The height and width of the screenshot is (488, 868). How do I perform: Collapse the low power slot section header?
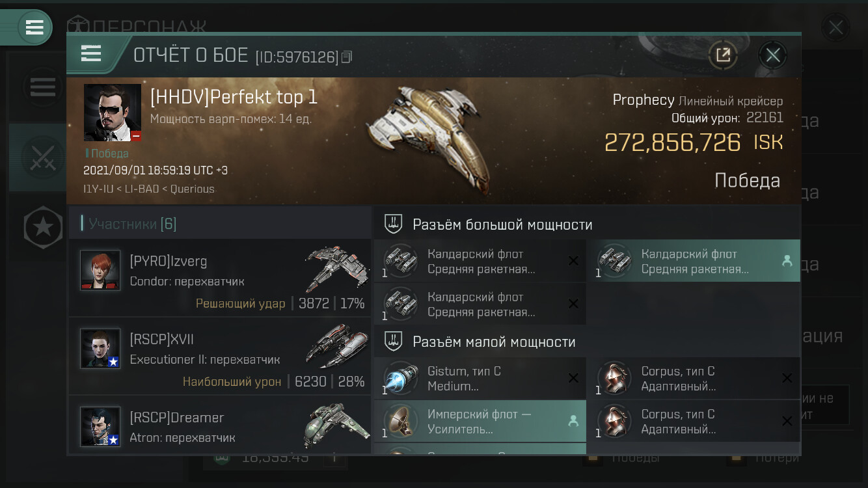[586, 342]
